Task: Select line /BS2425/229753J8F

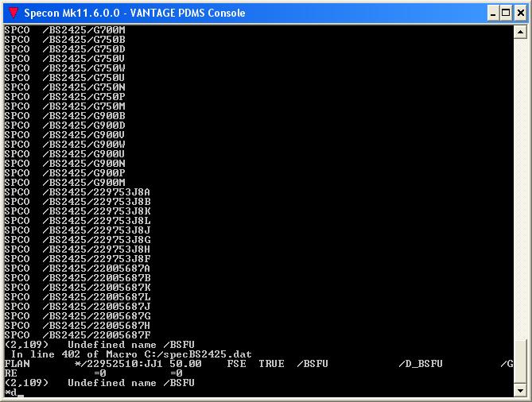Action: (77, 259)
